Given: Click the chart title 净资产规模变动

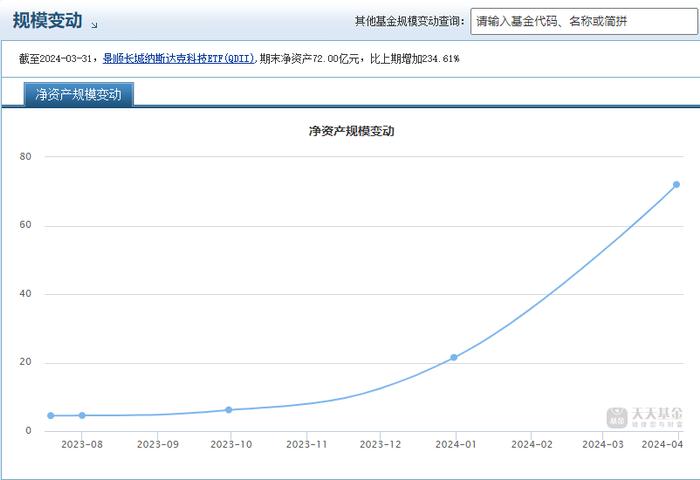Looking at the screenshot, I should pos(351,131).
